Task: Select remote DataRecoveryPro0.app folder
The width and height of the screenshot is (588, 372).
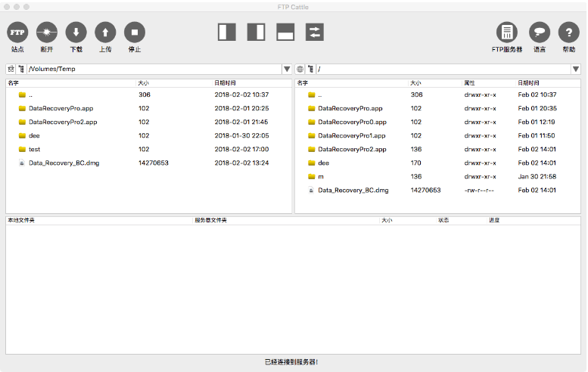Action: pos(438,122)
